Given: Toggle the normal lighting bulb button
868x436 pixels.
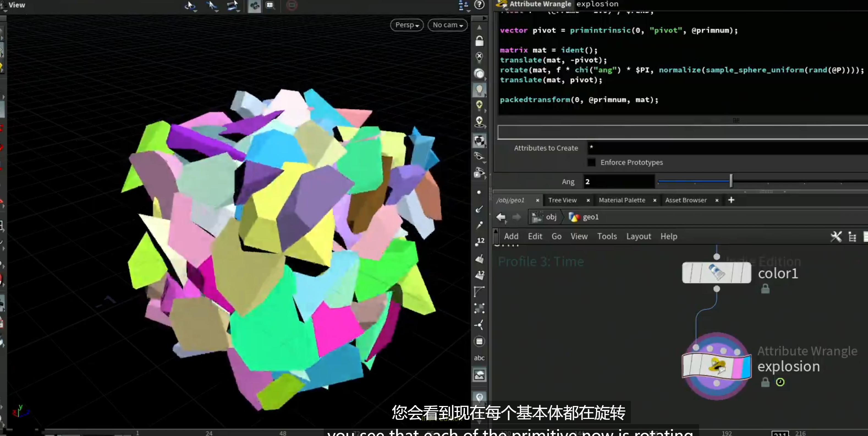Looking at the screenshot, I should [x=479, y=90].
